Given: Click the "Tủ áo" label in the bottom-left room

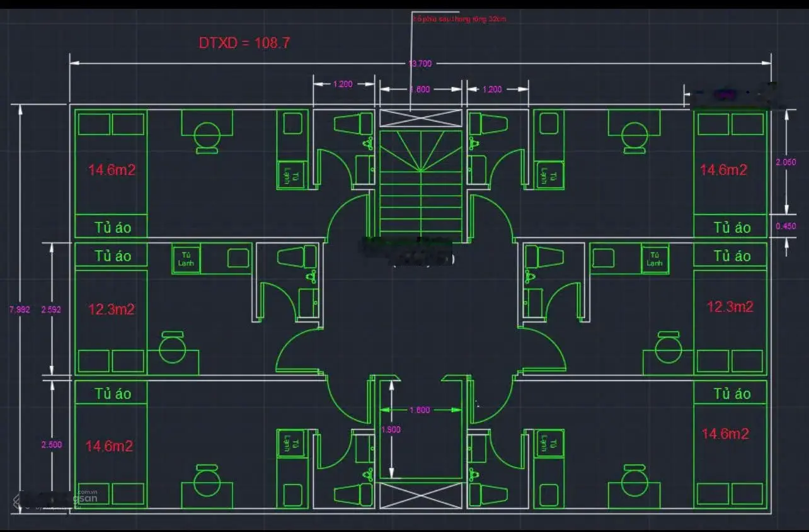Looking at the screenshot, I should pyautogui.click(x=113, y=393).
